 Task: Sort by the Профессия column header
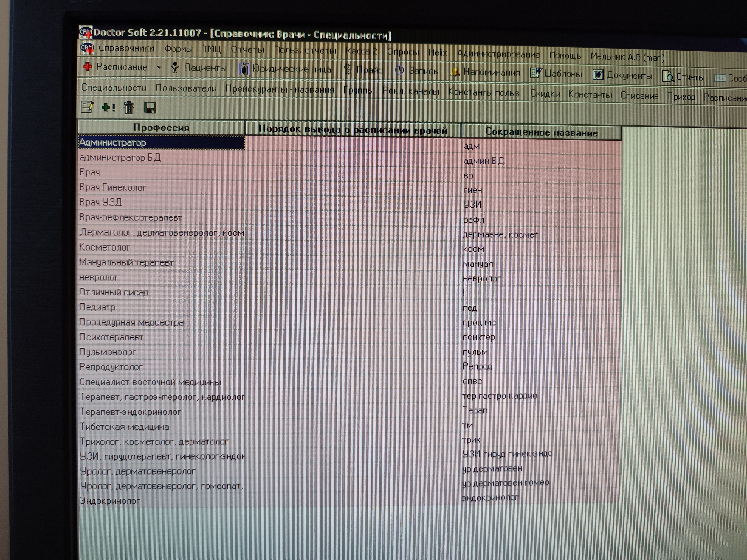tap(161, 128)
